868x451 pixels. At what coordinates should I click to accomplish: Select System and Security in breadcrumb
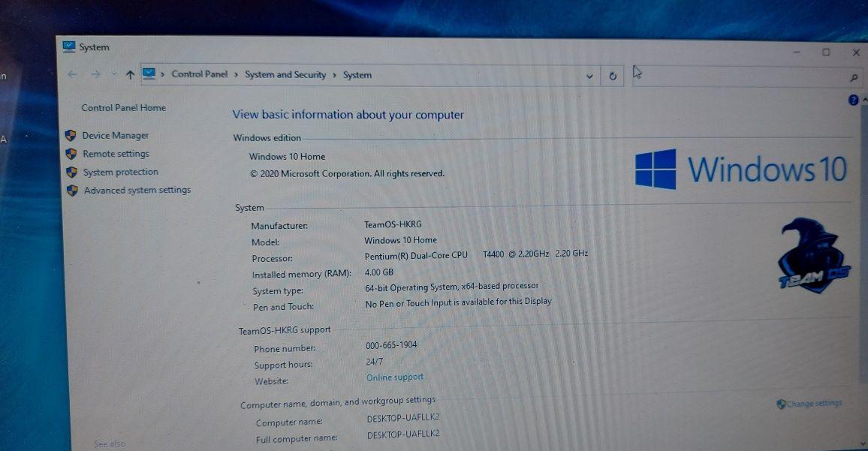[285, 75]
